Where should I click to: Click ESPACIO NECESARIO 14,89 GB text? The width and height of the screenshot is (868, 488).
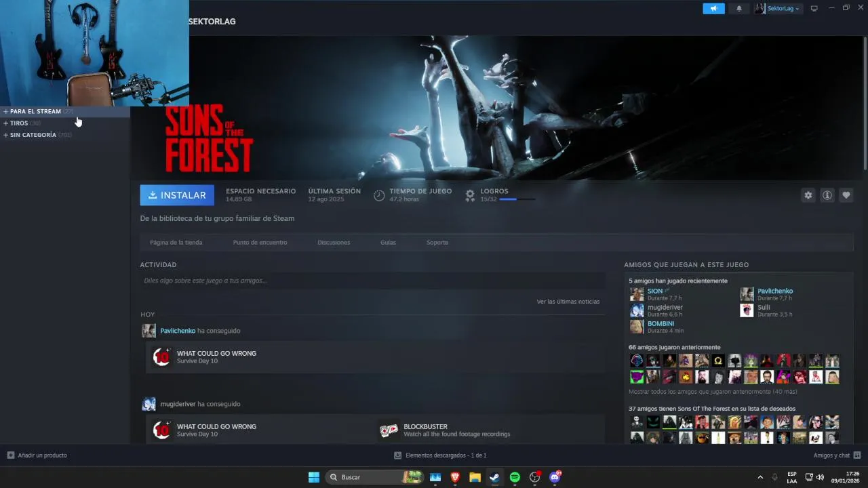point(260,195)
